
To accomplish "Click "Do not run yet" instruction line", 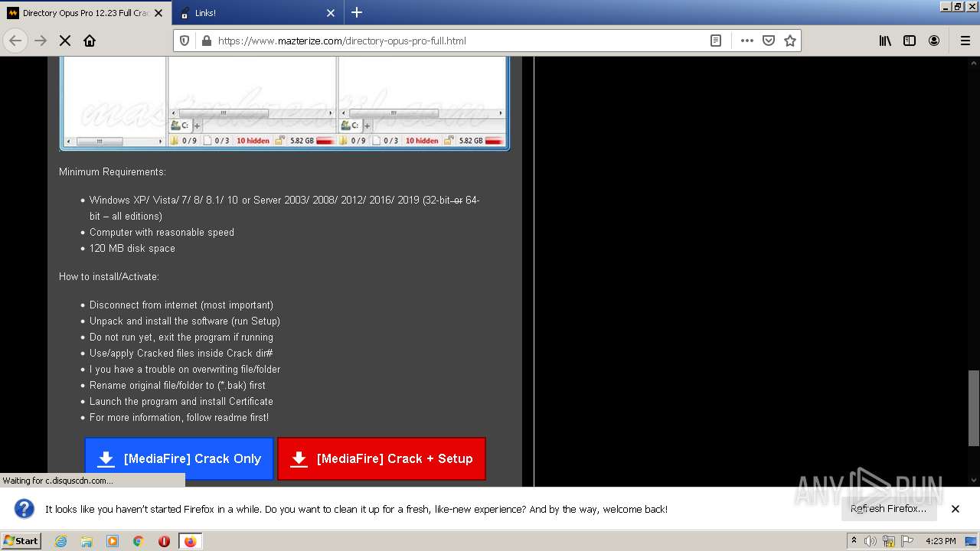I will 181,337.
